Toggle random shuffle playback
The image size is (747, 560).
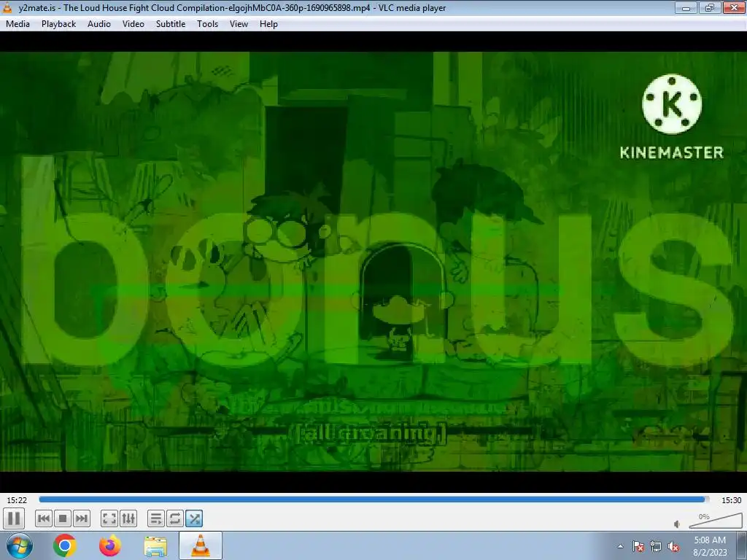194,518
